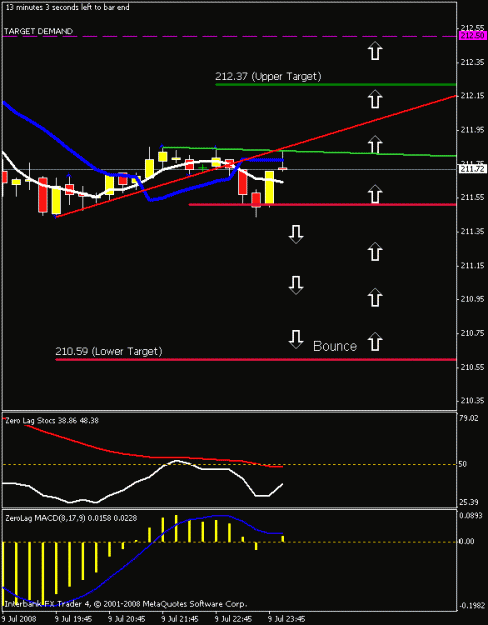Click the 25.39 stochastic scale value
This screenshot has height=625, width=488.
(469, 502)
